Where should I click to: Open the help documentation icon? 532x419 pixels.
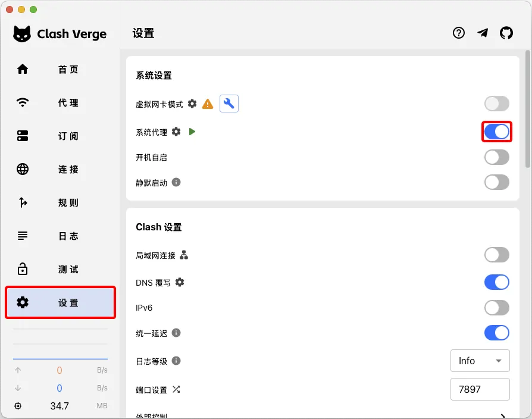458,33
